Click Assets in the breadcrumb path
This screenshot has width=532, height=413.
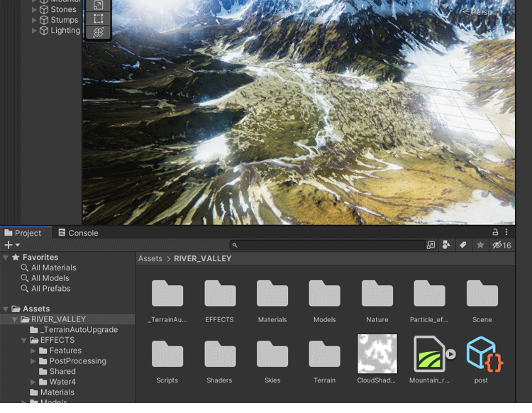tap(150, 259)
